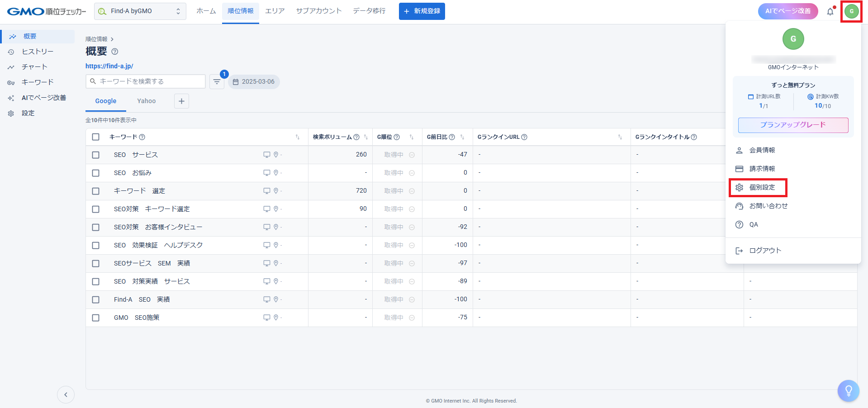Click location pin in Find-A SEO 実績 row

276,299
